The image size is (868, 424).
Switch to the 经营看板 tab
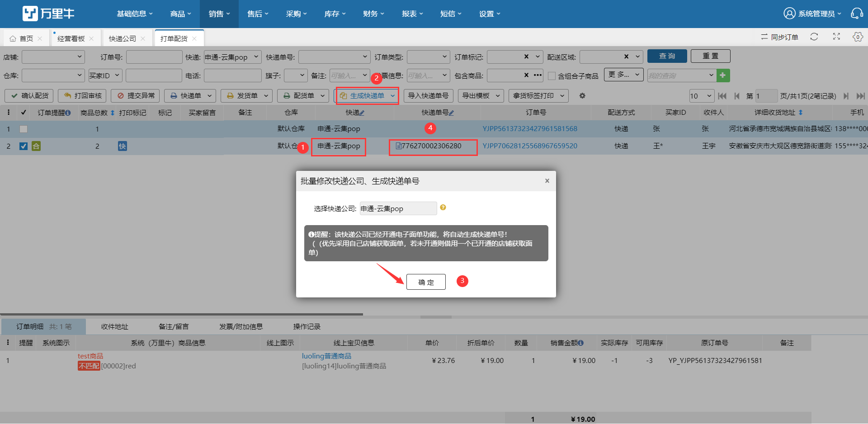pyautogui.click(x=71, y=38)
